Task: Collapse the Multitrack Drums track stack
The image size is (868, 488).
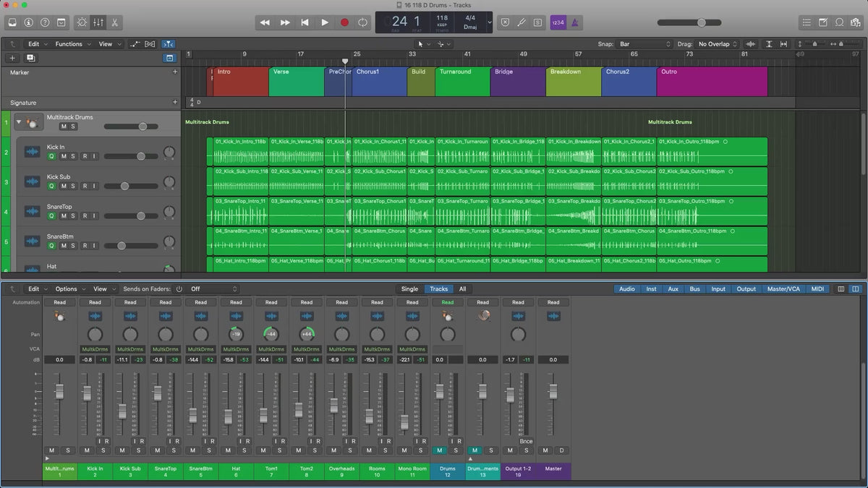Action: pos(18,122)
